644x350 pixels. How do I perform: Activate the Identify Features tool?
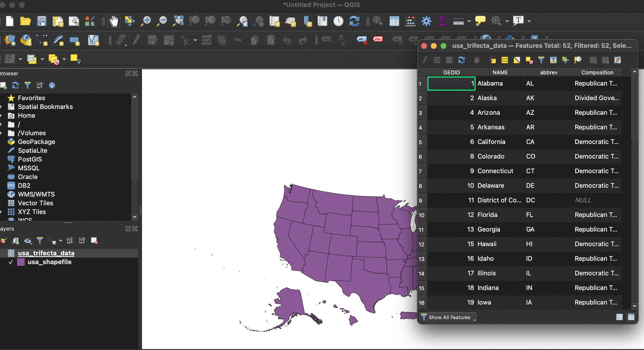click(378, 21)
